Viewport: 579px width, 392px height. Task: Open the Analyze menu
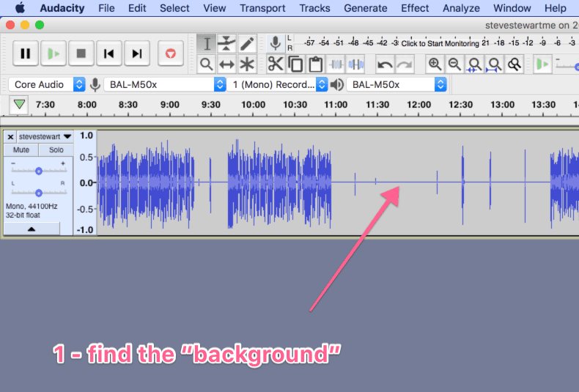461,8
